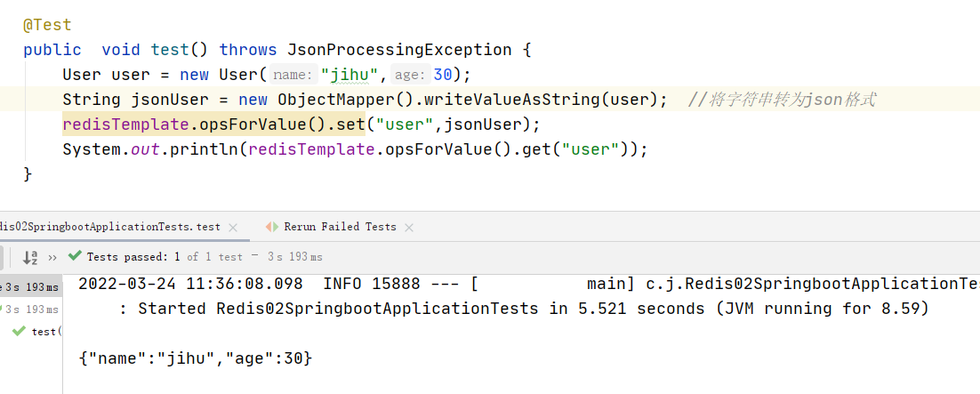Click ObjectMapper class reference in code

321,100
